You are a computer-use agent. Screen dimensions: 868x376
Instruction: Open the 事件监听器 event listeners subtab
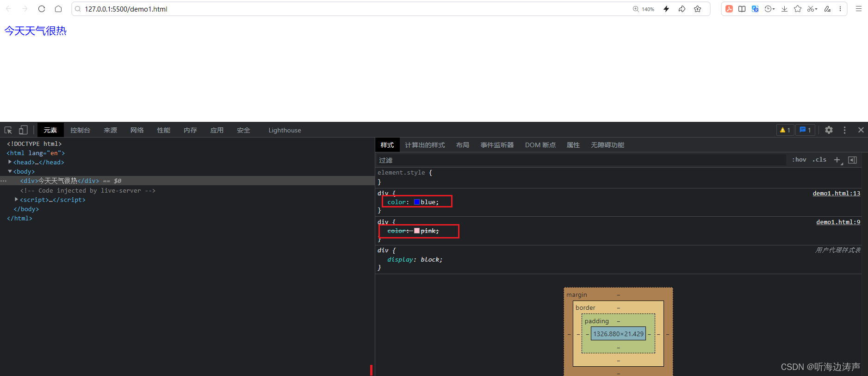pyautogui.click(x=497, y=145)
